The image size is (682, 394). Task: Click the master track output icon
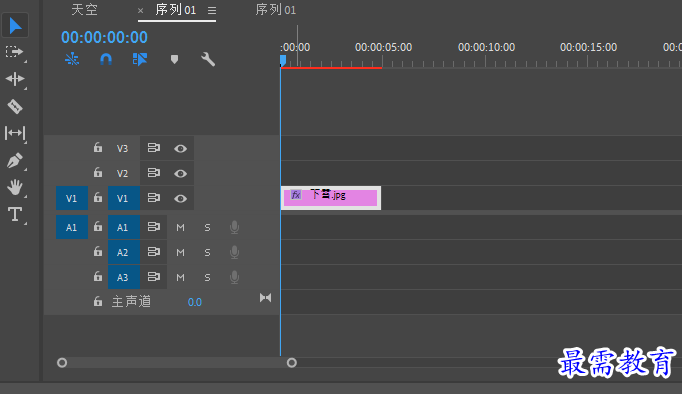point(265,298)
